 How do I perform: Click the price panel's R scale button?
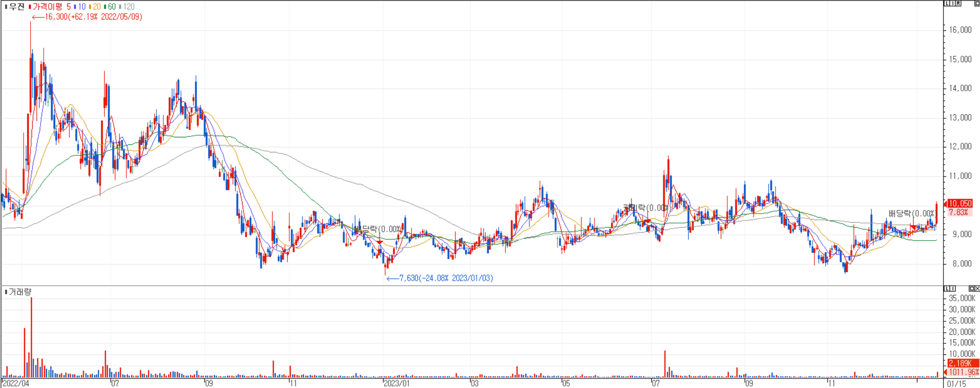pos(958,4)
